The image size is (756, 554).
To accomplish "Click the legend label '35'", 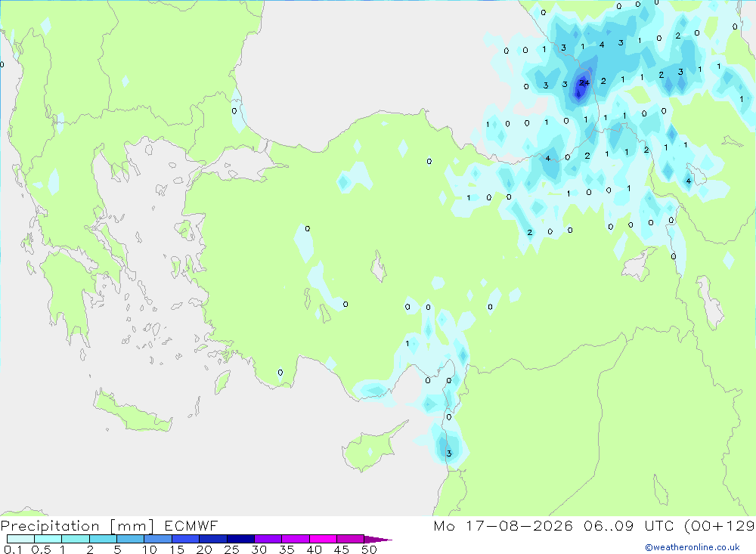I will tap(287, 549).
